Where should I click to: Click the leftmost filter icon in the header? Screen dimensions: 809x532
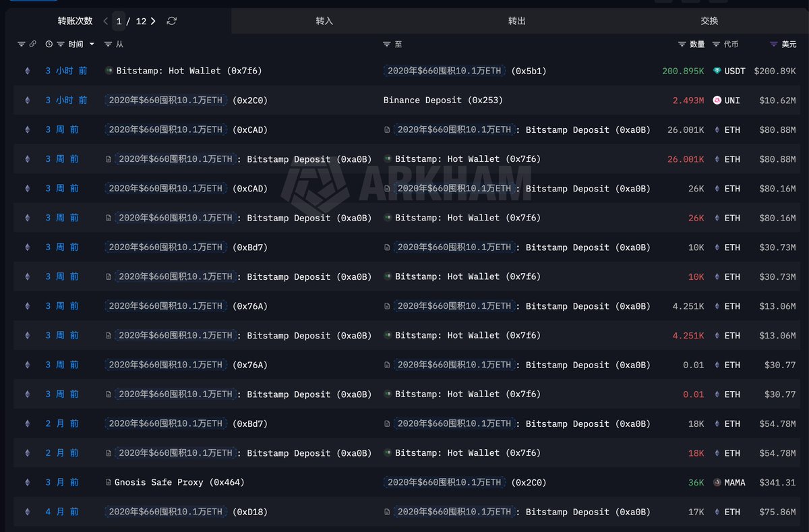coord(21,44)
